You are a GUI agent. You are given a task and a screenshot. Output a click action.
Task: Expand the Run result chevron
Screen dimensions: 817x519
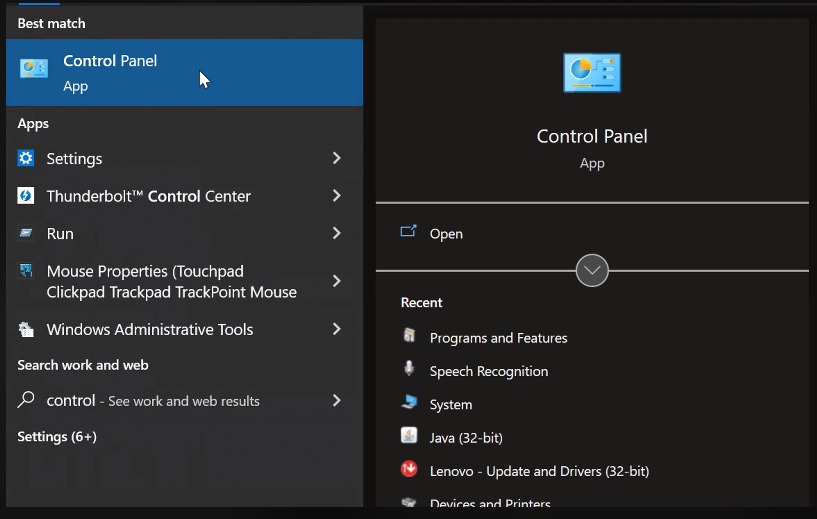coord(337,233)
